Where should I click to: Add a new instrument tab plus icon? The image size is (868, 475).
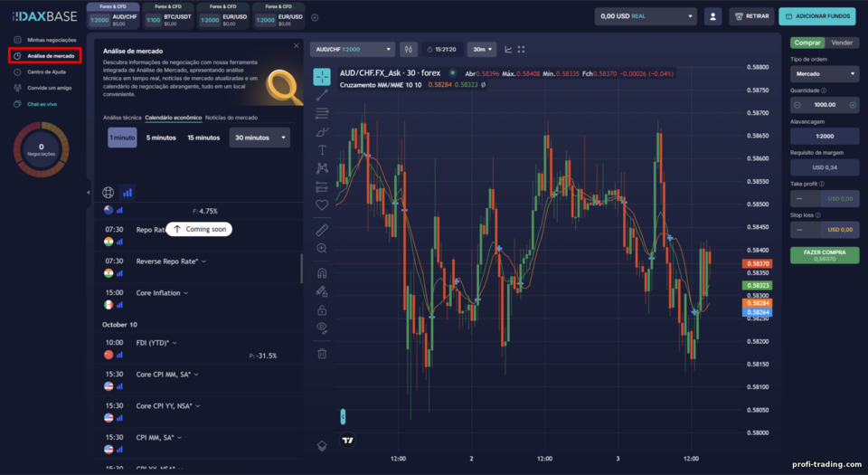315,18
